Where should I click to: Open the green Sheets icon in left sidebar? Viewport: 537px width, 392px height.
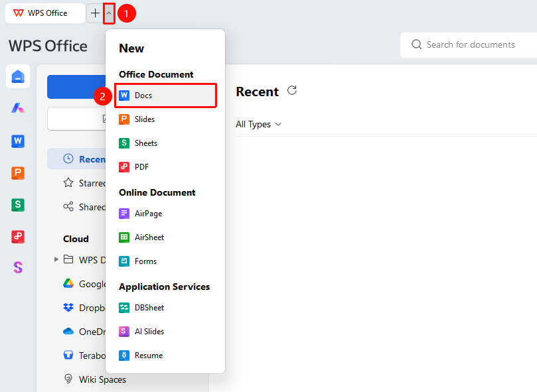[x=18, y=205]
